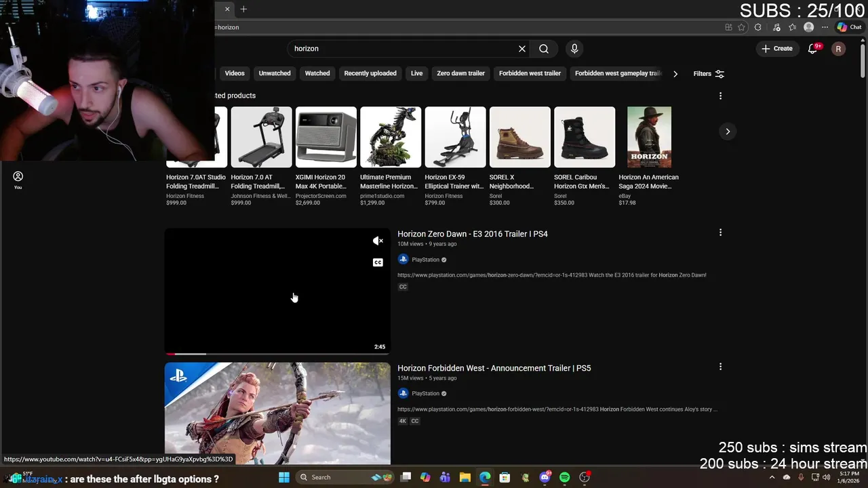Screen dimensions: 868x488
Task: Open the favorites list icon
Action: tap(792, 27)
